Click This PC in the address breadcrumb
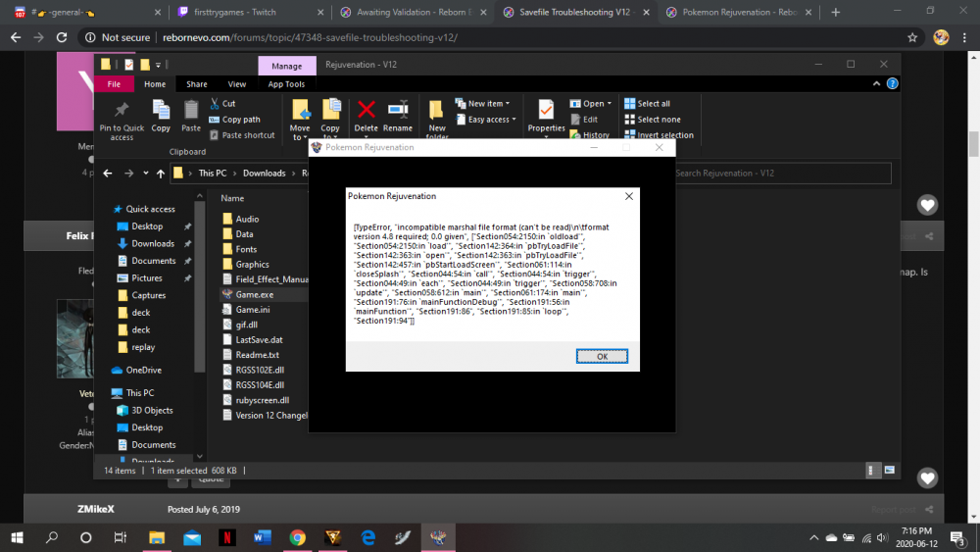The height and width of the screenshot is (552, 980). (213, 174)
